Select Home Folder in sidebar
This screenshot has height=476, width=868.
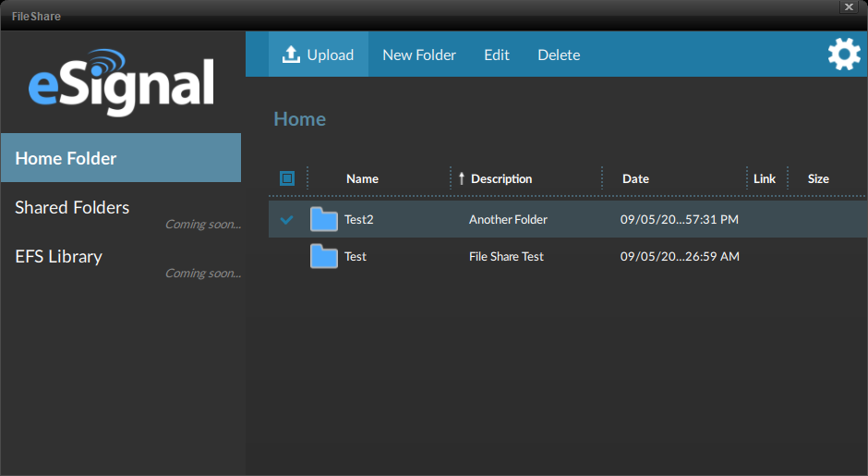click(x=121, y=158)
